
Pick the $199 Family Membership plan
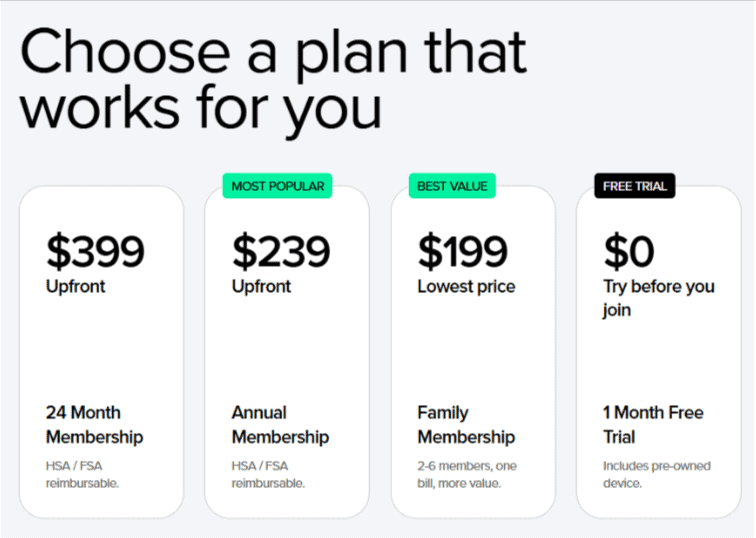(472, 350)
